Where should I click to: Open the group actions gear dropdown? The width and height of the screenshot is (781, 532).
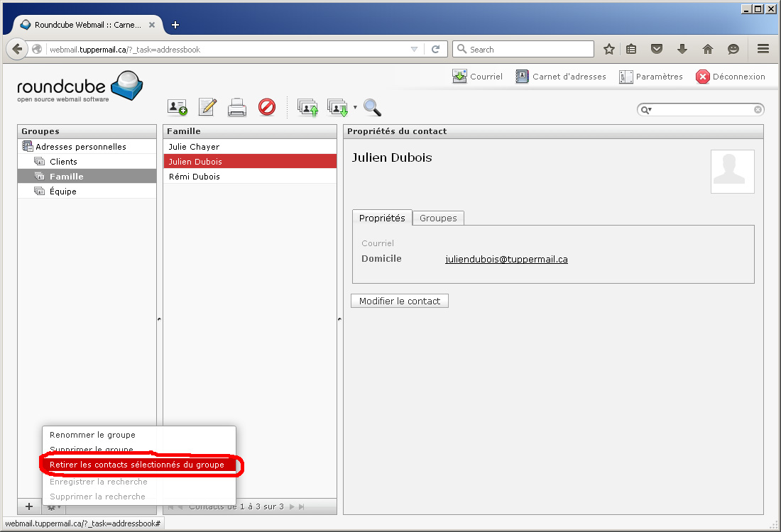point(53,506)
